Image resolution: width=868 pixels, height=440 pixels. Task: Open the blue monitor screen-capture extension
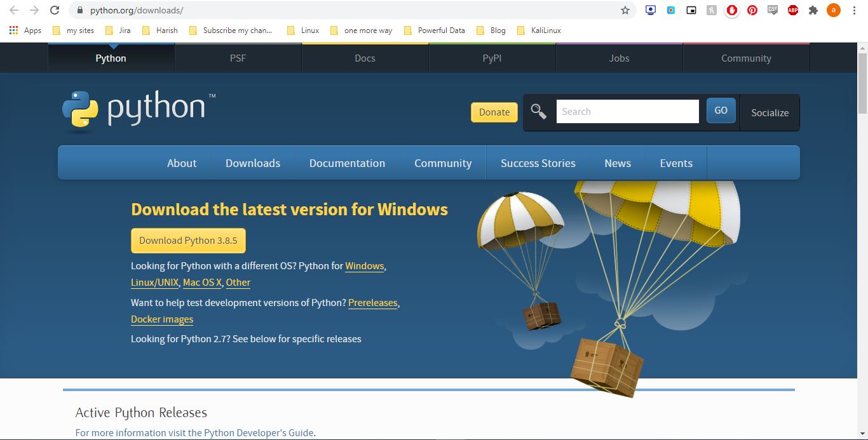pos(651,10)
